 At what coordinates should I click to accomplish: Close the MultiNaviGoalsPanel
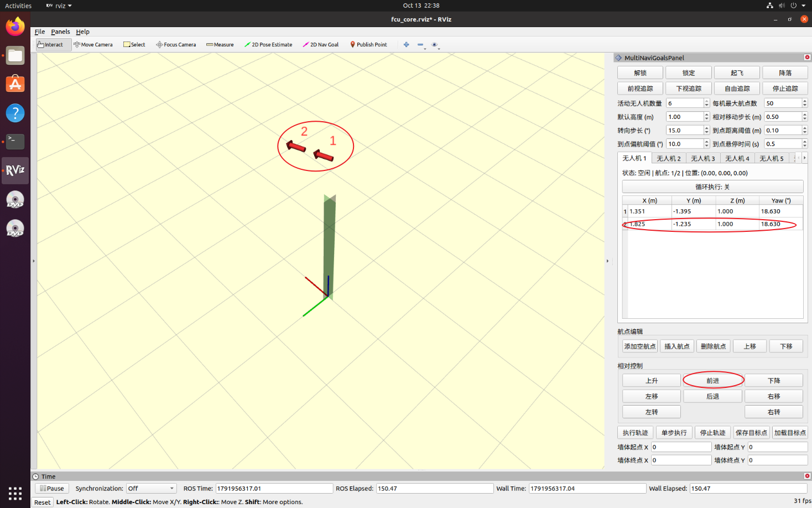(x=807, y=58)
